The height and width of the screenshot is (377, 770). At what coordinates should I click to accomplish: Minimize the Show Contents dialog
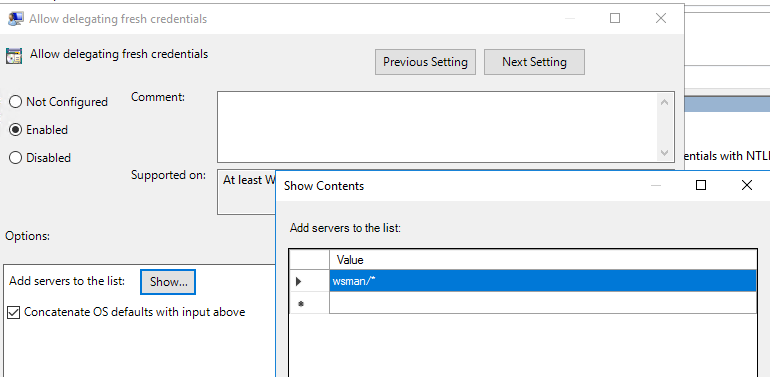(x=657, y=185)
